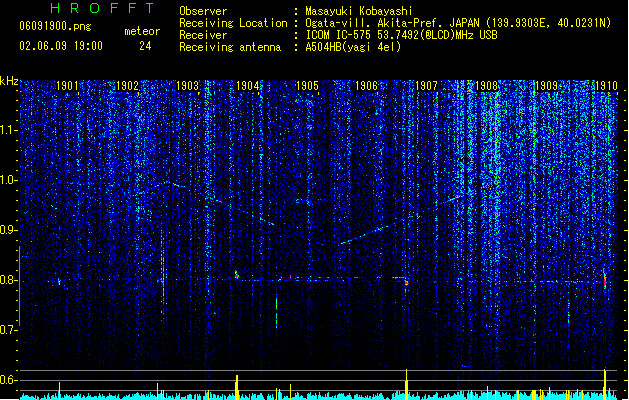
Task: Click the Ogata-vill. Akita-Pref. JAPAN location text
Action: (458, 23)
